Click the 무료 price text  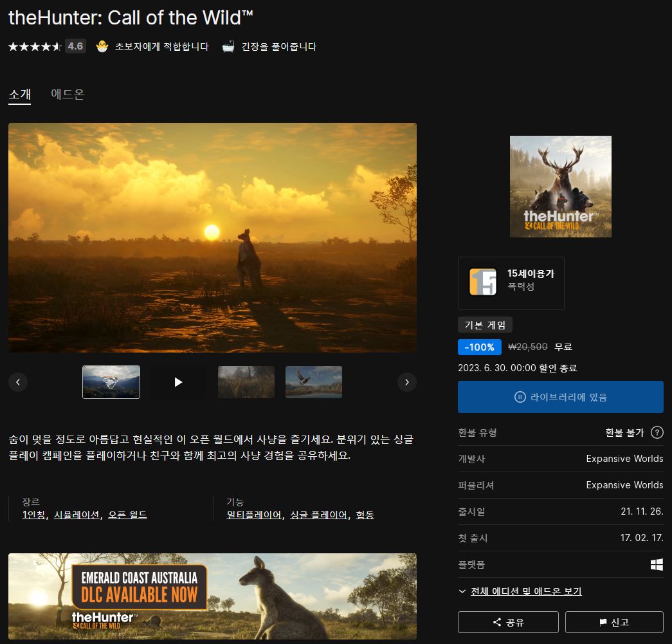(563, 346)
